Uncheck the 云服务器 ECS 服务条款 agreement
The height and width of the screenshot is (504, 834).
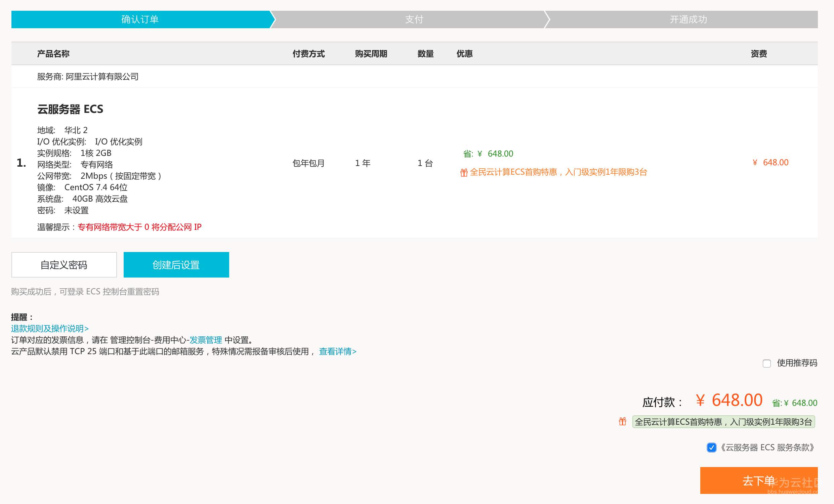(x=712, y=448)
